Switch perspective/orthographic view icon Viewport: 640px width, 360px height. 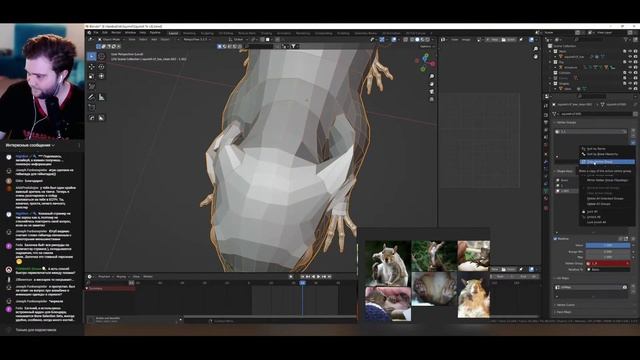click(431, 99)
